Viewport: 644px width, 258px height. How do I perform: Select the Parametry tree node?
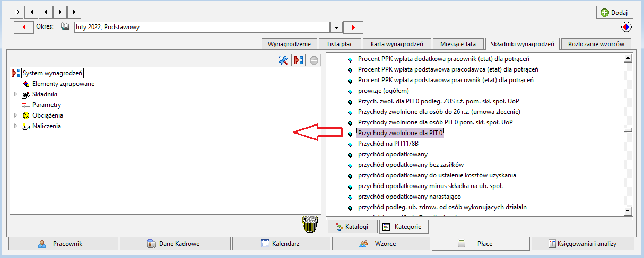(x=47, y=105)
